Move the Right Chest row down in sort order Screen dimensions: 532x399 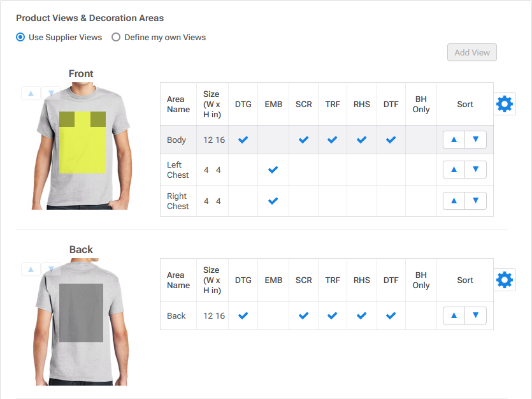(475, 200)
